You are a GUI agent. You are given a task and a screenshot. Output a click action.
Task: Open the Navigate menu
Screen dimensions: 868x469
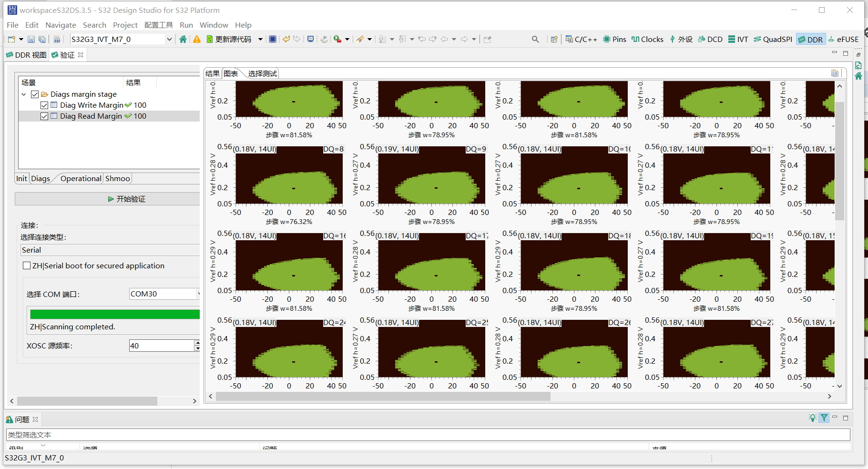pyautogui.click(x=61, y=25)
